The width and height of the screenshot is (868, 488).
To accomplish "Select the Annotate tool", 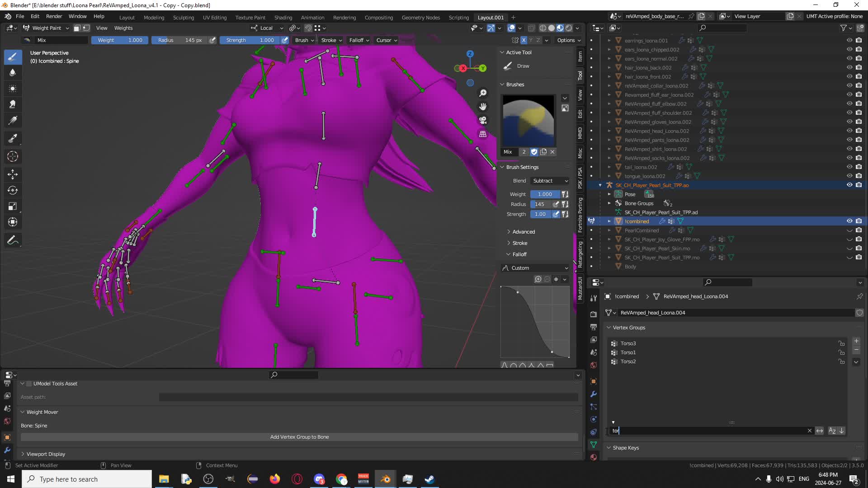I will coord(13,240).
